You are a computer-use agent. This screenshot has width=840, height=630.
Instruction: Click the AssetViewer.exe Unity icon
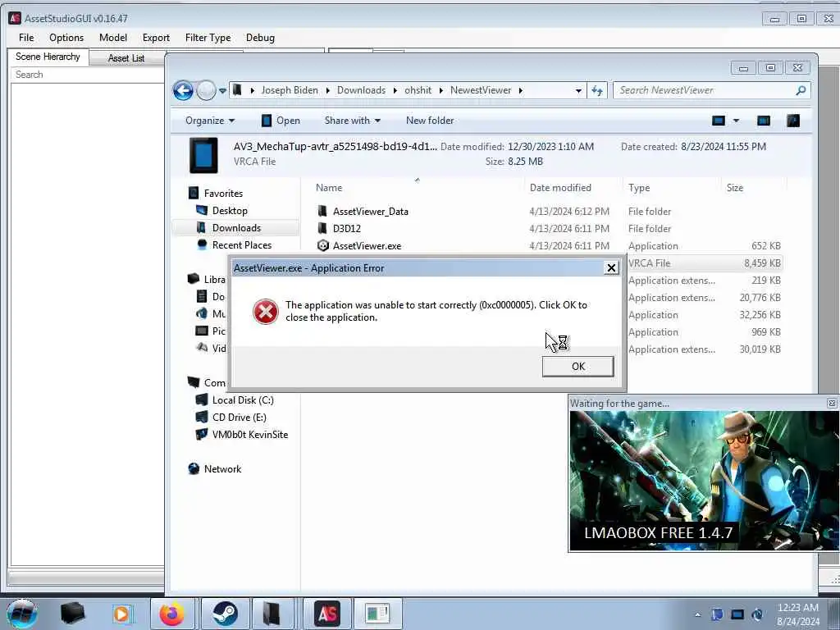(322, 246)
